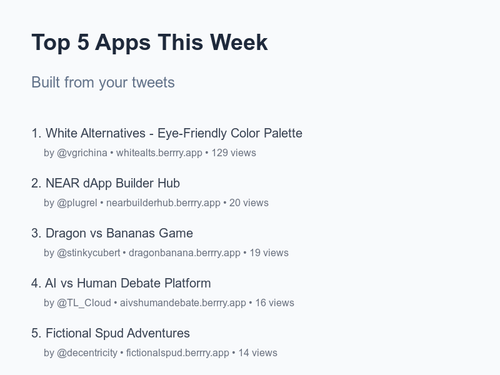500x375 pixels.
Task: Visit @plugrel's profile handle
Action: point(77,203)
